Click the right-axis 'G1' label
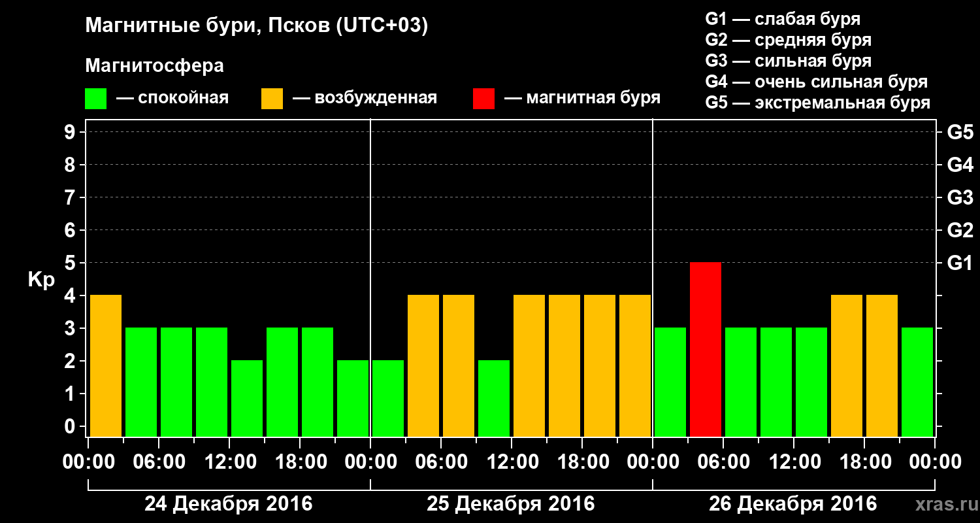Viewport: 980px width, 523px height. [960, 263]
